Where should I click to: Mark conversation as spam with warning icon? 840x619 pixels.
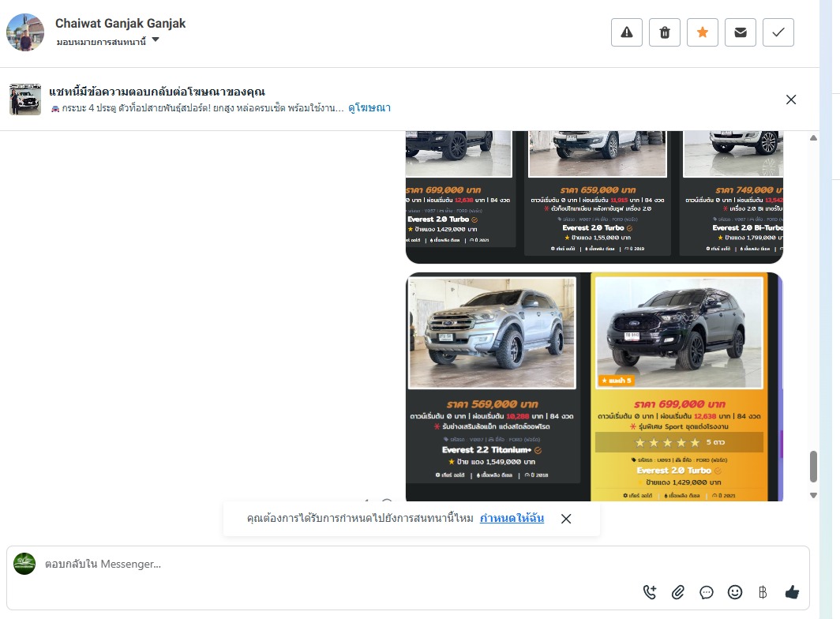(626, 32)
